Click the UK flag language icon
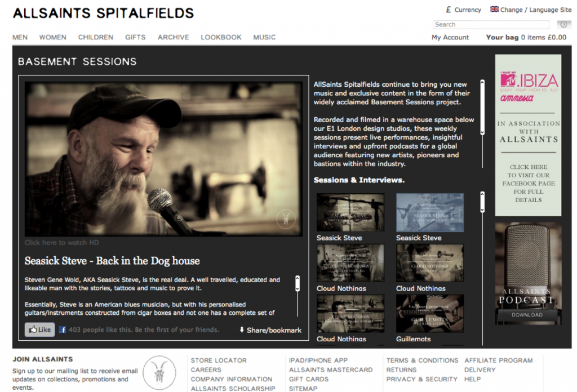 (494, 9)
